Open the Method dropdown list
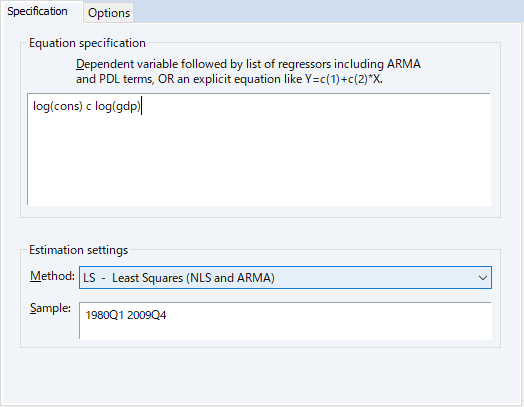The image size is (524, 407). point(285,277)
